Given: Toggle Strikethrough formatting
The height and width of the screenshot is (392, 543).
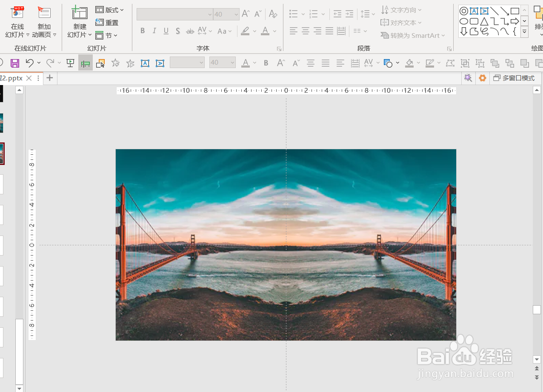Looking at the screenshot, I should [x=190, y=31].
